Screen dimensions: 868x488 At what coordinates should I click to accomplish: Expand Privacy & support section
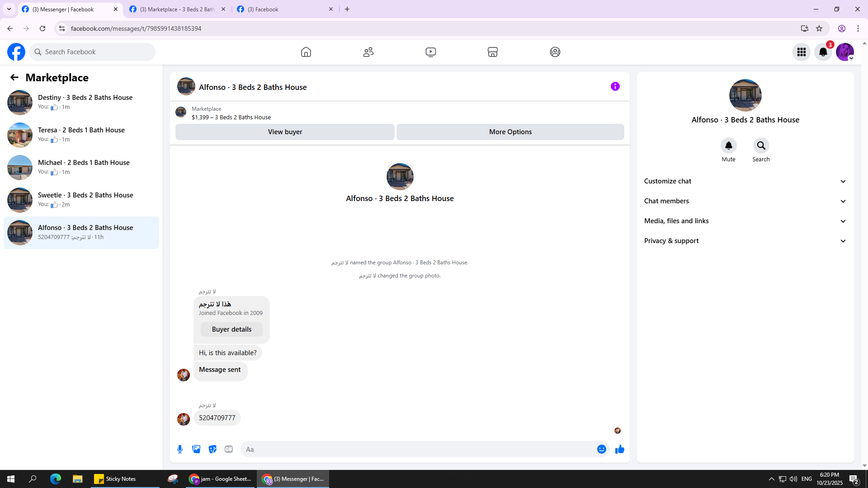pos(745,241)
